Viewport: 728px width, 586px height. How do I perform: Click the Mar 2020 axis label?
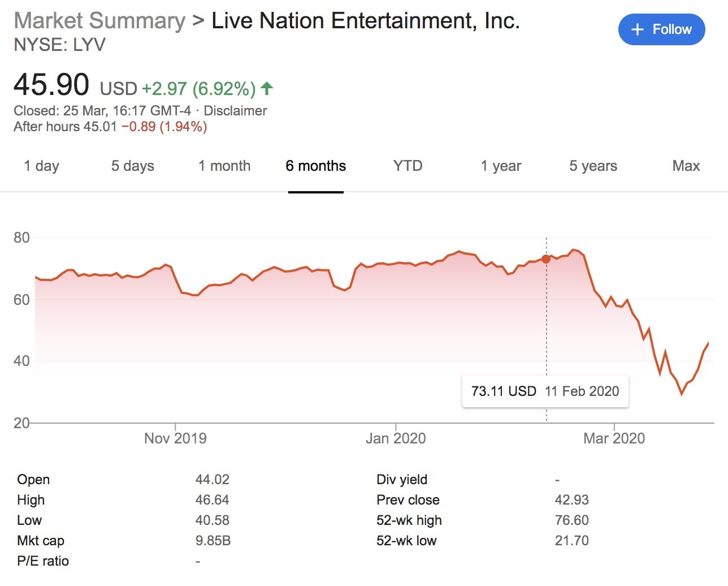point(614,438)
